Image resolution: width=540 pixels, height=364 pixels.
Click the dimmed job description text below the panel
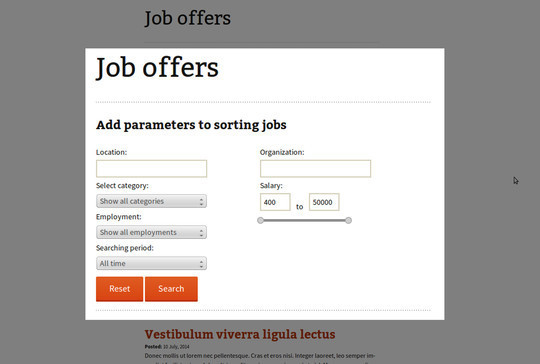[260, 358]
